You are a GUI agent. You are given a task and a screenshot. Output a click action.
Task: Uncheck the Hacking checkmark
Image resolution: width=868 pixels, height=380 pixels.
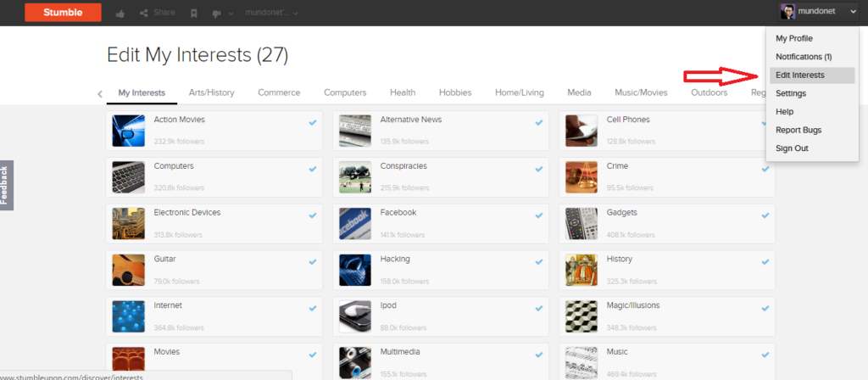539,262
